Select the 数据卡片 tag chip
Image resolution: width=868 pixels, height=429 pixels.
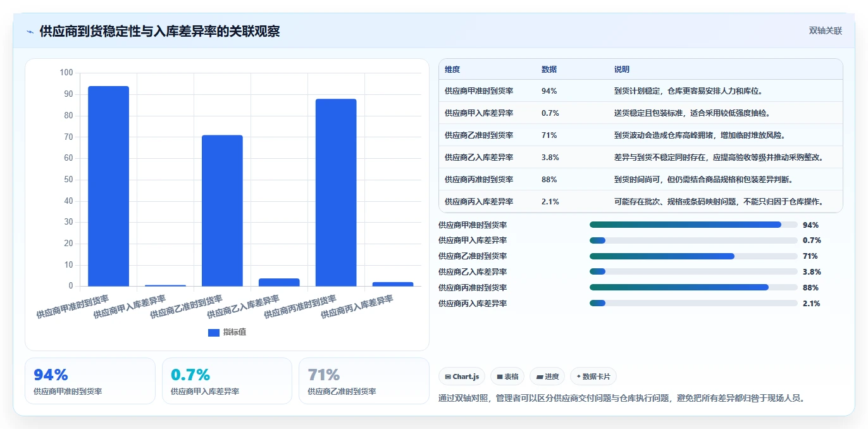click(x=593, y=376)
